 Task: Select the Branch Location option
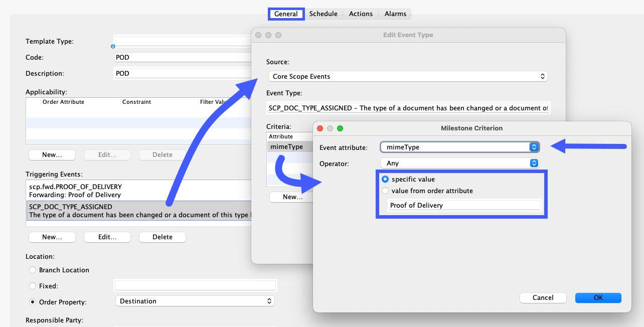(33, 270)
